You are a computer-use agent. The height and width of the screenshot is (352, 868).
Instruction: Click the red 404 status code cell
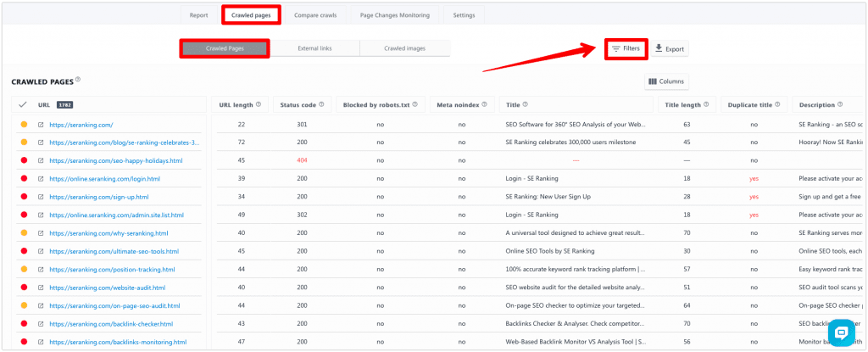(x=302, y=161)
